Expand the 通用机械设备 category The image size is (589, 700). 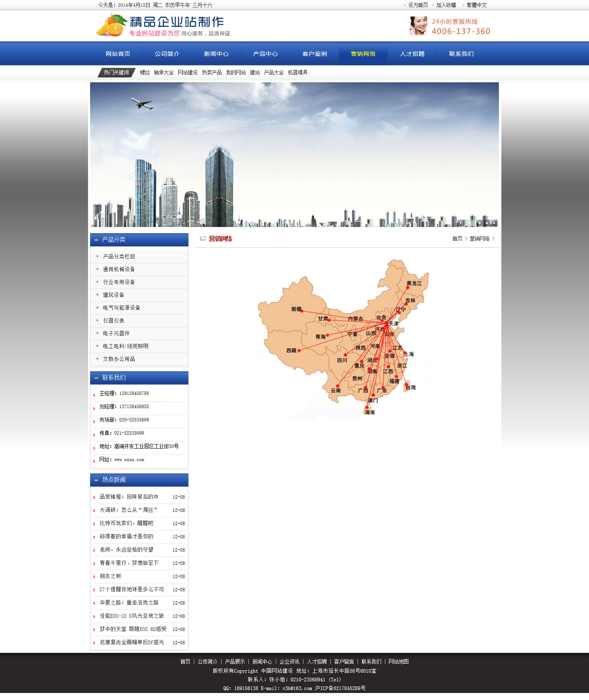pyautogui.click(x=119, y=269)
